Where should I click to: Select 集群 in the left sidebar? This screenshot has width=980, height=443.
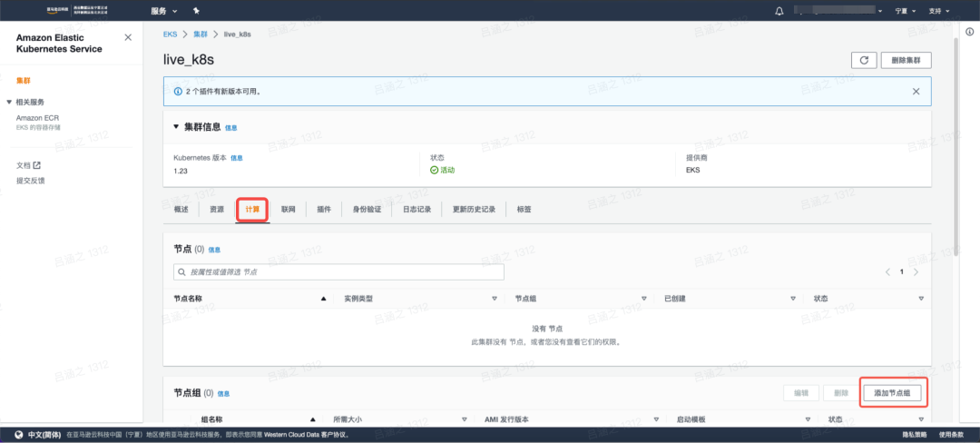click(23, 81)
